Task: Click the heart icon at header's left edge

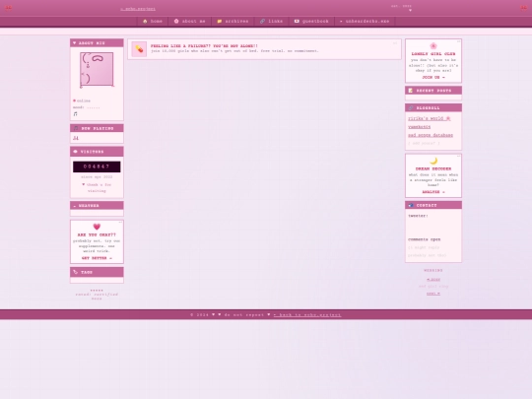Action: (8, 8)
